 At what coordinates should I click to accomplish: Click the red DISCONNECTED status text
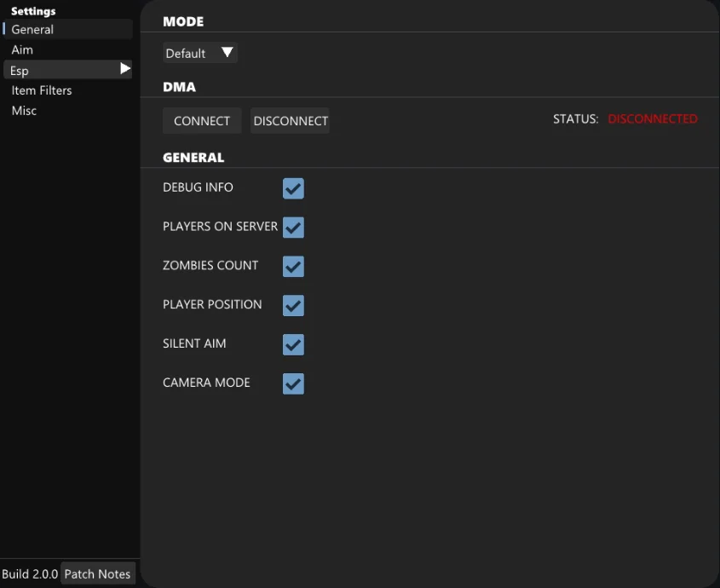[652, 119]
